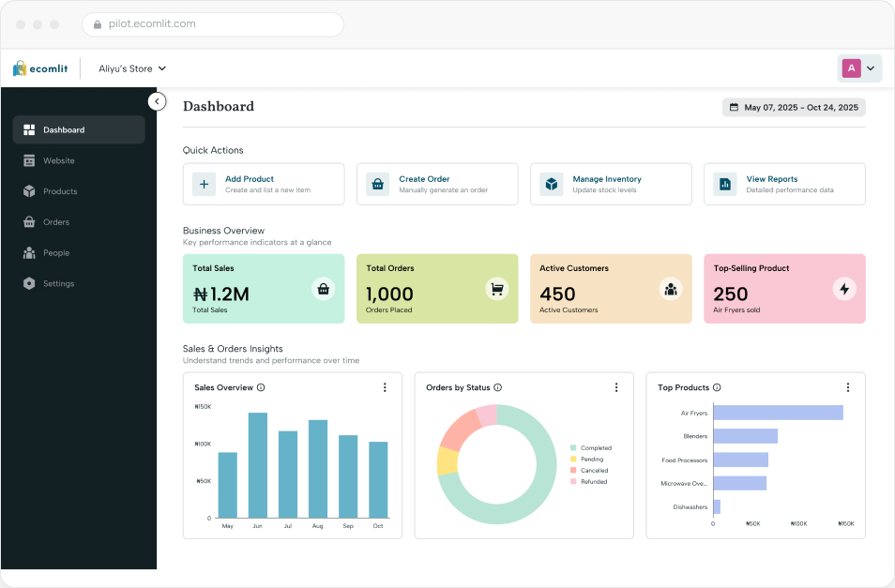Open the Orders by Status three-dot menu

pyautogui.click(x=616, y=387)
